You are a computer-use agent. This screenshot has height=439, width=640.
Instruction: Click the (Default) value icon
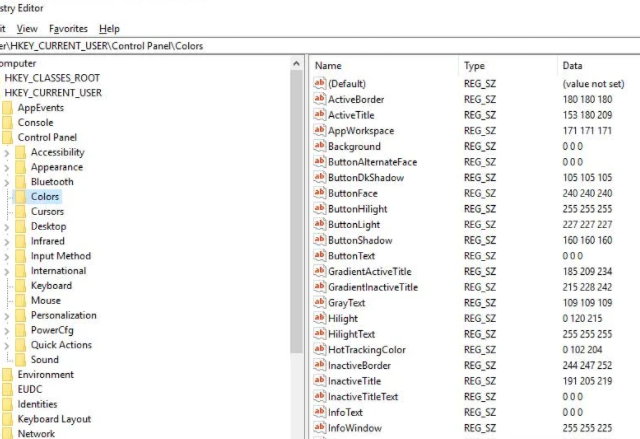(x=320, y=83)
